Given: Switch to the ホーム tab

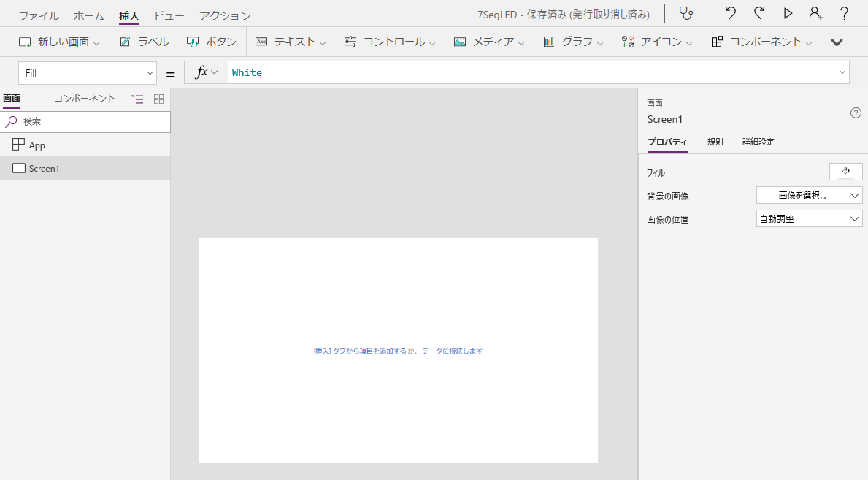Looking at the screenshot, I should pyautogui.click(x=88, y=16).
